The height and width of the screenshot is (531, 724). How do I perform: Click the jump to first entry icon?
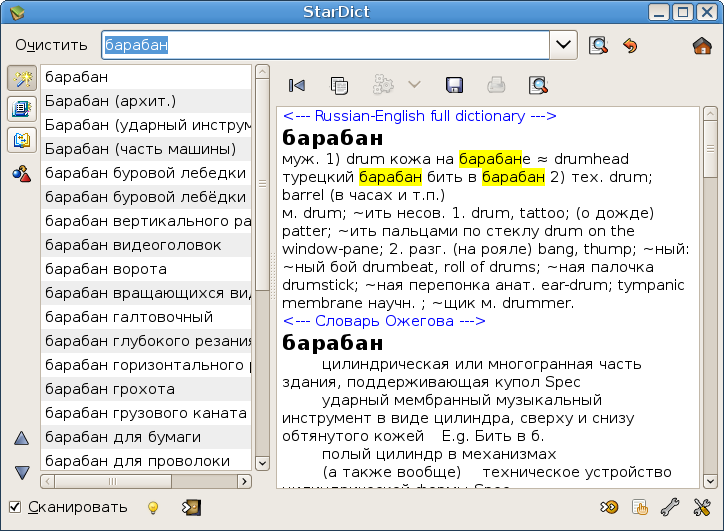[297, 85]
